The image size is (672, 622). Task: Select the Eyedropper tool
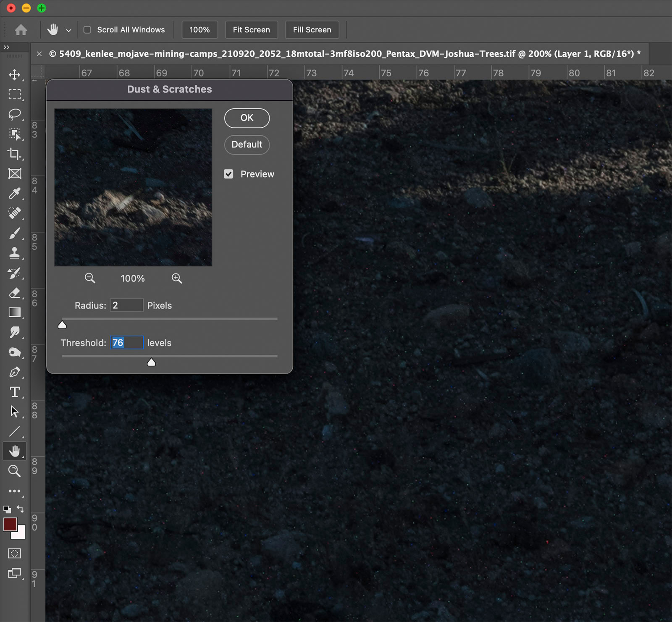[15, 193]
